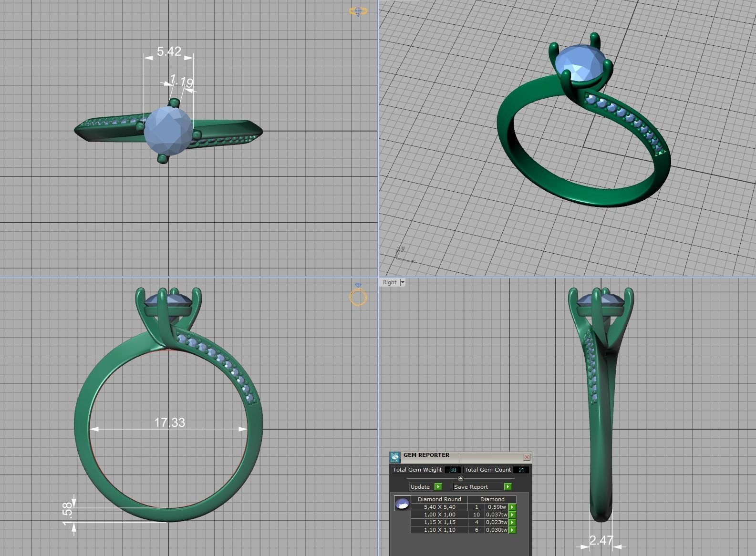The image size is (756, 556).
Task: Click the Right viewport label
Action: click(390, 282)
